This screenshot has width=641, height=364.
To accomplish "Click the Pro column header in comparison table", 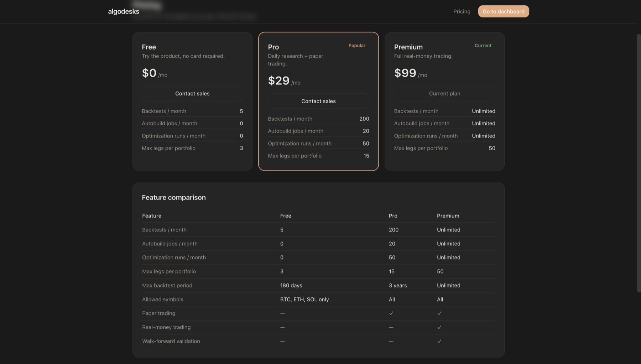I will coord(393,216).
